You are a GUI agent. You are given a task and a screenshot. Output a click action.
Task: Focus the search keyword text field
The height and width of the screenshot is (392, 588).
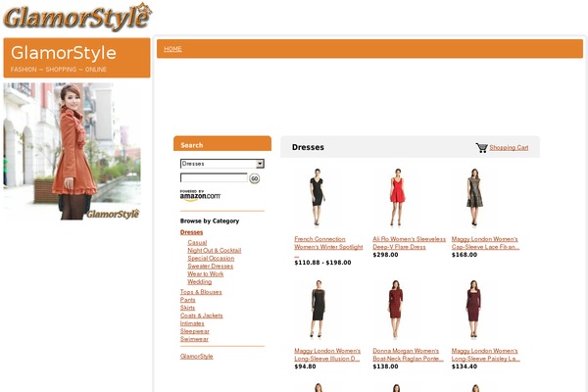(214, 177)
